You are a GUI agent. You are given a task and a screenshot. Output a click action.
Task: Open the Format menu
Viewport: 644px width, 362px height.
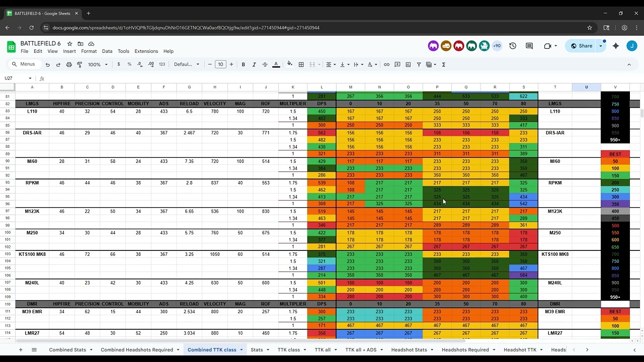click(89, 51)
